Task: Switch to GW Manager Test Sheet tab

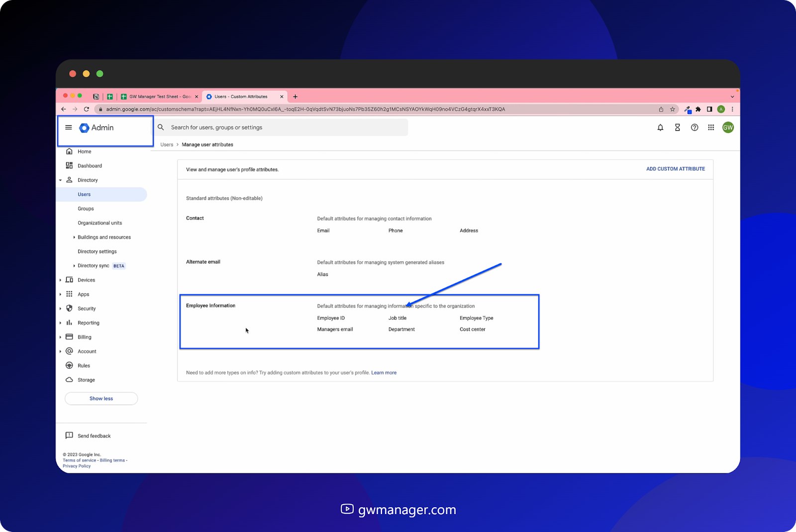Action: (x=159, y=97)
